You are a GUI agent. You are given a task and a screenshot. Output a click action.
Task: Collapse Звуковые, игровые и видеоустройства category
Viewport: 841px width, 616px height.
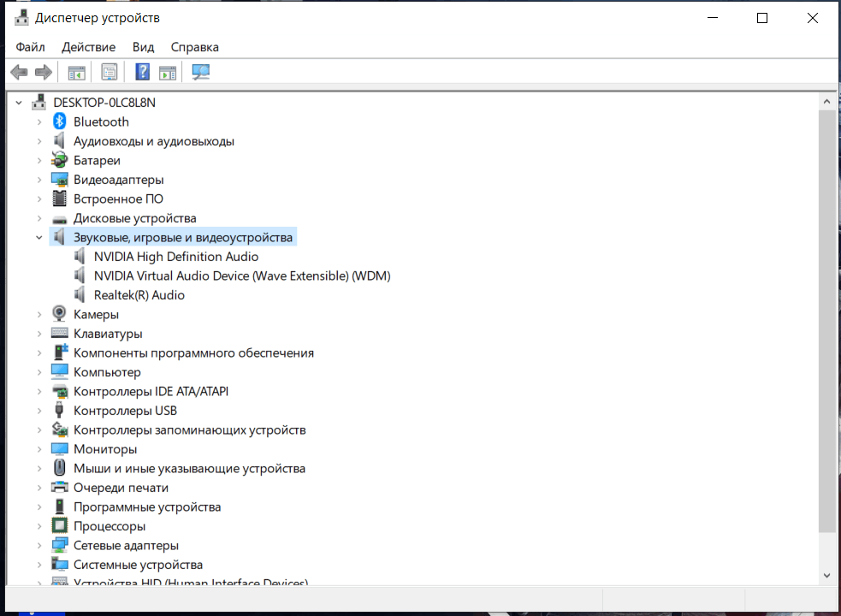point(39,237)
